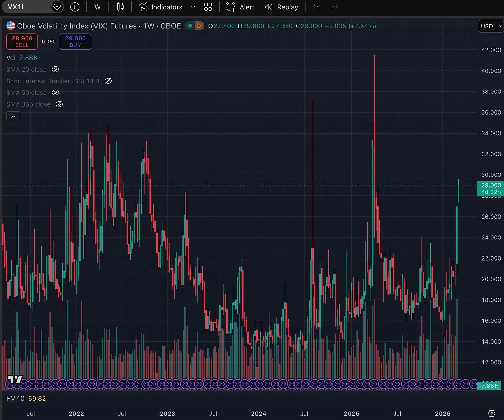This screenshot has width=504, height=420.
Task: Collapse the indicator legend panel
Action: [x=13, y=116]
